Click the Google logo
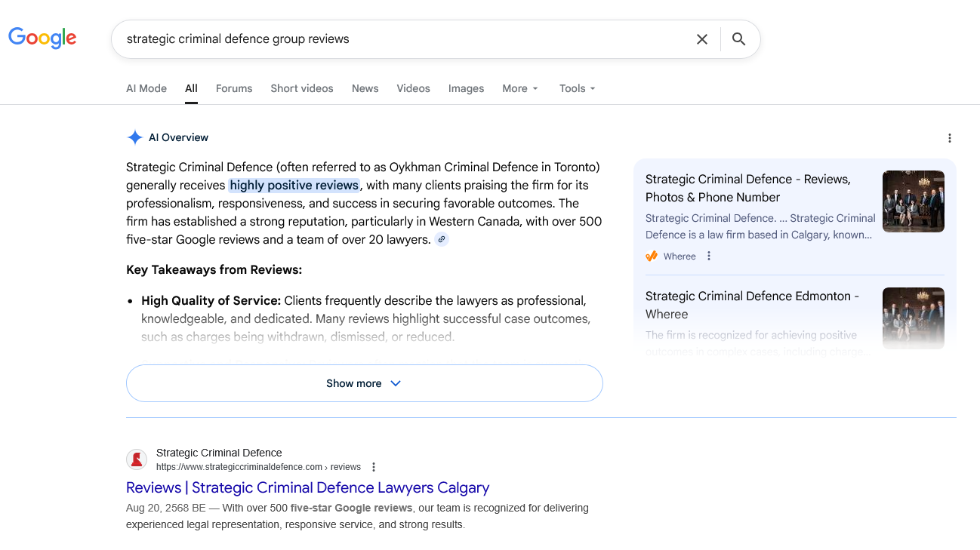The width and height of the screenshot is (980, 550). point(42,38)
